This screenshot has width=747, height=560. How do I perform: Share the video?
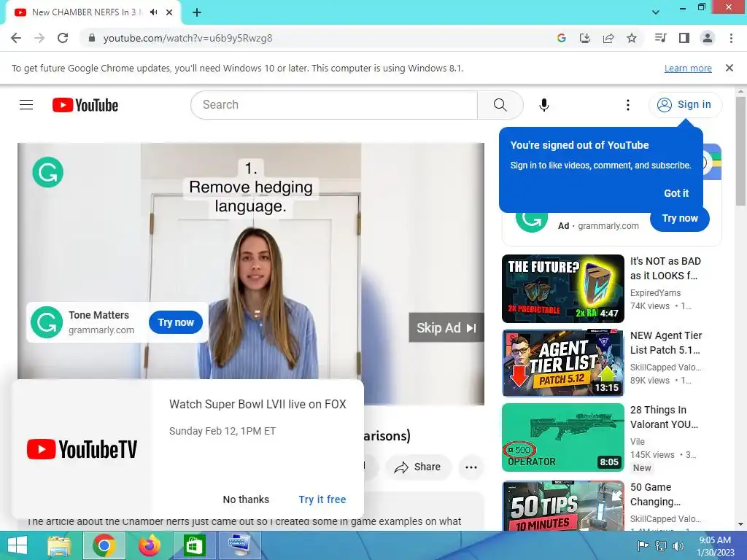point(417,467)
